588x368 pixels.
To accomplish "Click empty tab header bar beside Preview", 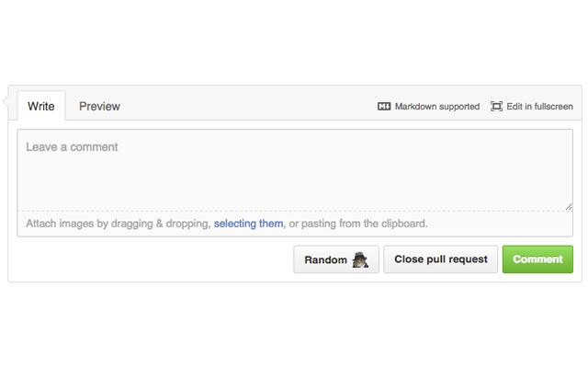I will (x=247, y=107).
